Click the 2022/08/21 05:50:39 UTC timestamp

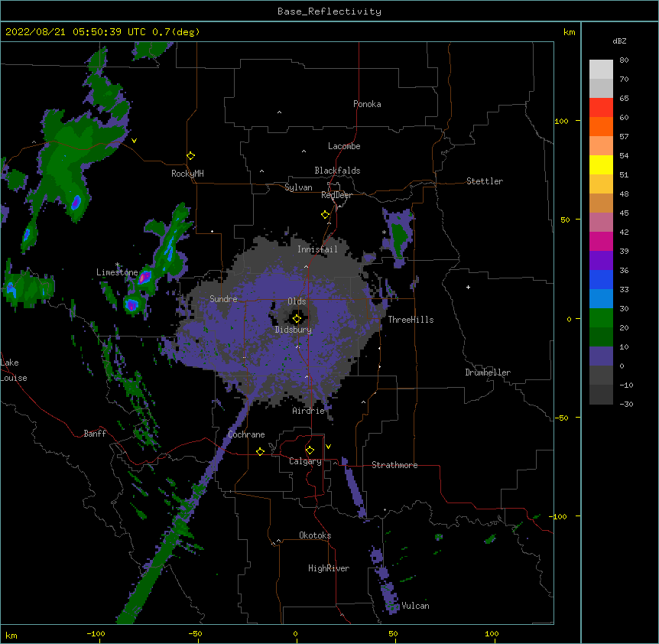102,32
